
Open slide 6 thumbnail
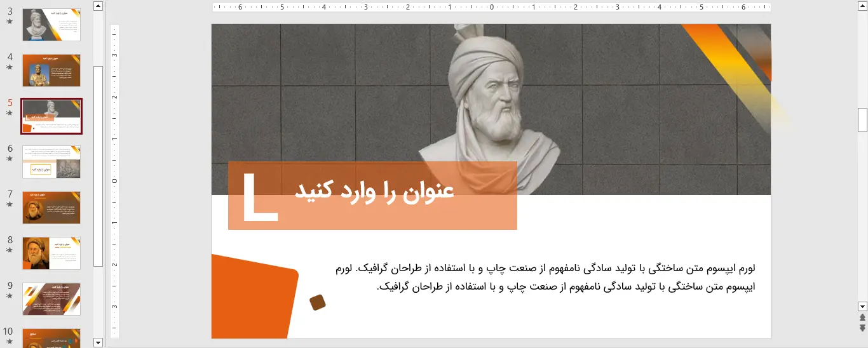click(x=51, y=162)
